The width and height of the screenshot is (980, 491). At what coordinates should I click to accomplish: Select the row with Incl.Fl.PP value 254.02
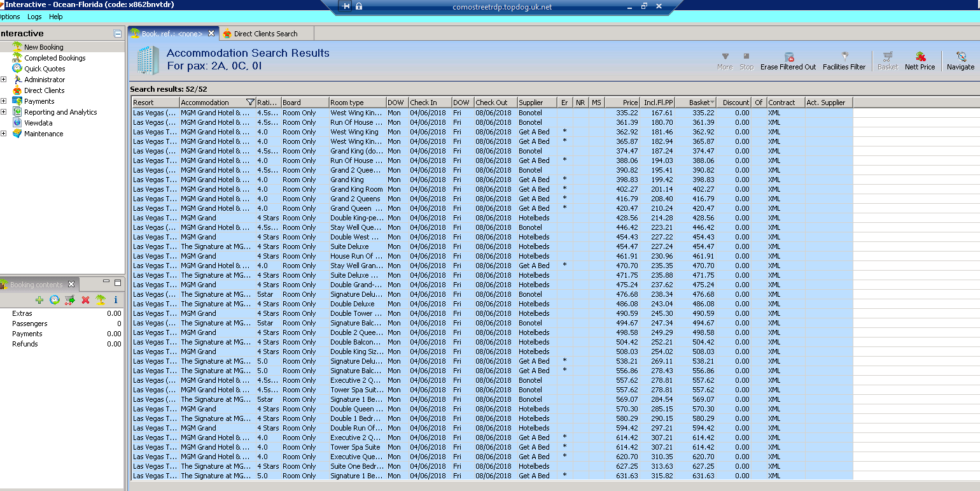492,352
